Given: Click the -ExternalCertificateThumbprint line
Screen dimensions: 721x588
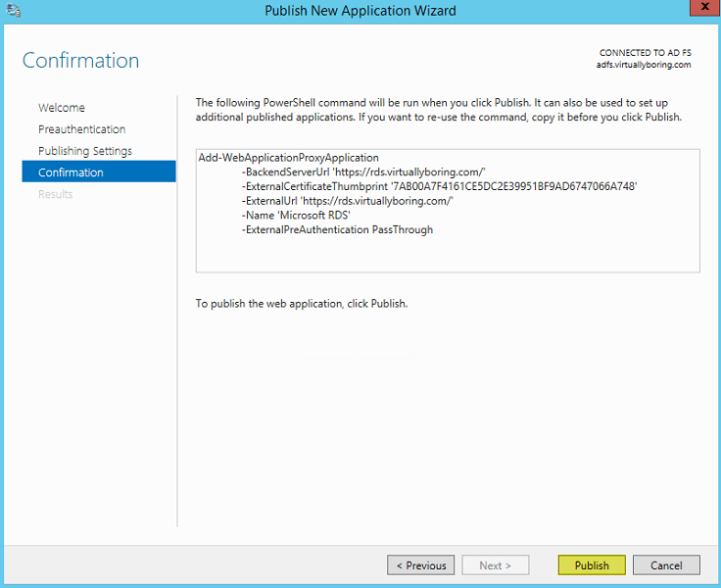Looking at the screenshot, I should [439, 186].
